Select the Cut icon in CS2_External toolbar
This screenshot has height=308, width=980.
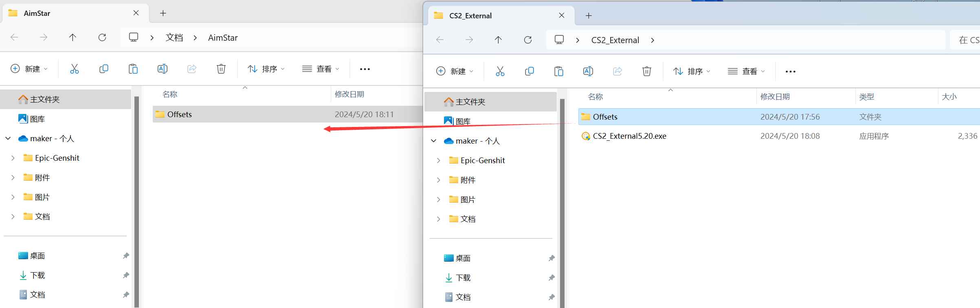point(500,71)
